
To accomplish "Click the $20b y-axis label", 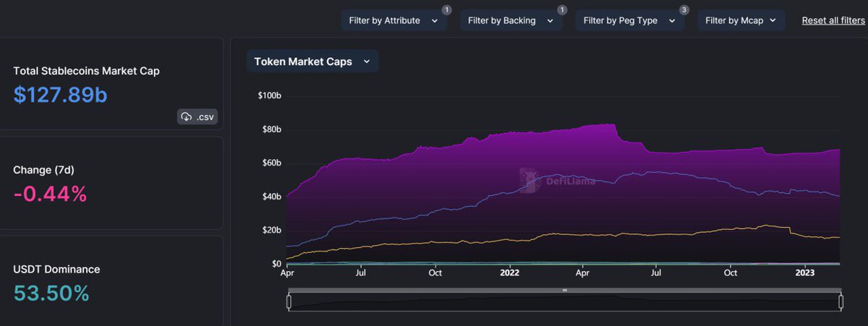I will 271,230.
